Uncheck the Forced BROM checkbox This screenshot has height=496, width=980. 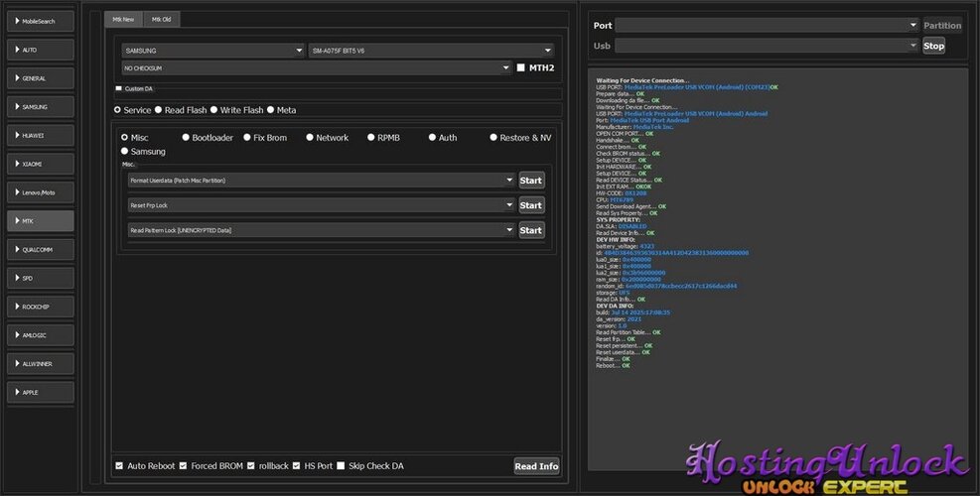[183, 466]
